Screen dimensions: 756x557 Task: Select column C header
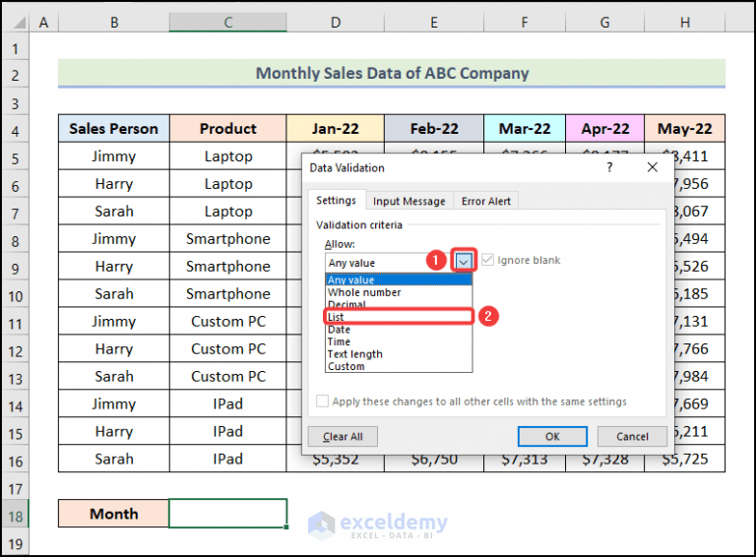pos(228,23)
